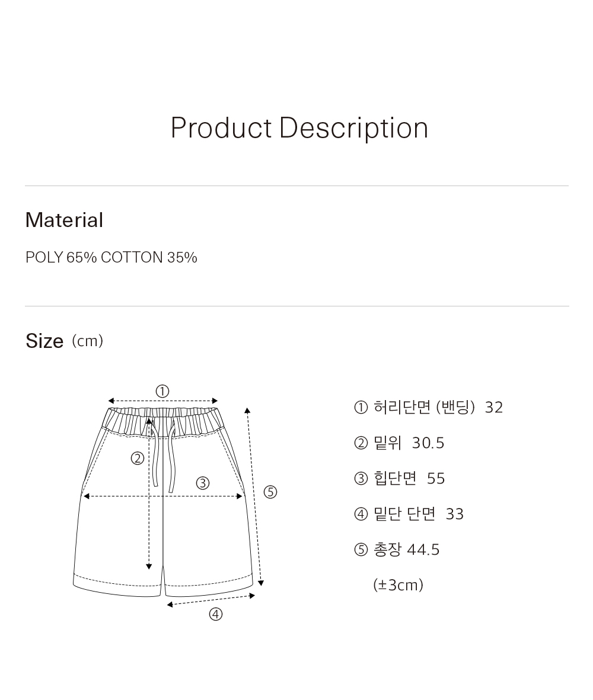The image size is (593, 700).
Task: Click the 힙단면 55 measurement
Action: click(409, 478)
